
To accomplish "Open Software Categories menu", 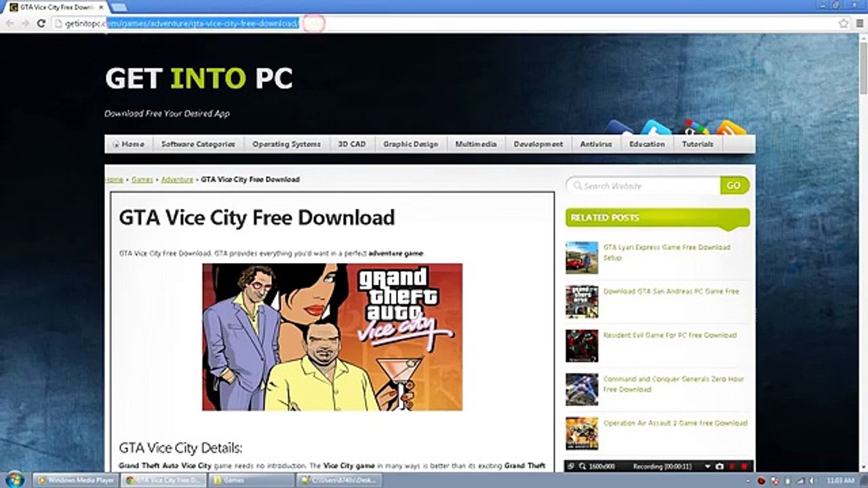I will click(198, 144).
